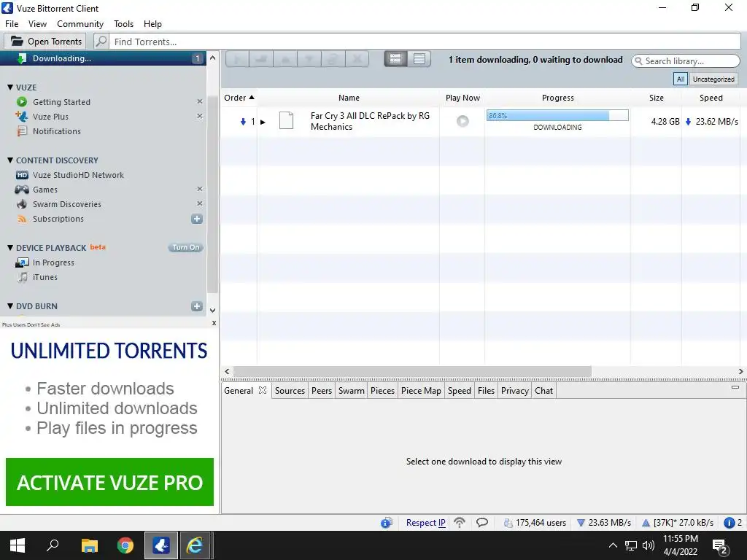
Task: Toggle the All category filter
Action: point(681,79)
